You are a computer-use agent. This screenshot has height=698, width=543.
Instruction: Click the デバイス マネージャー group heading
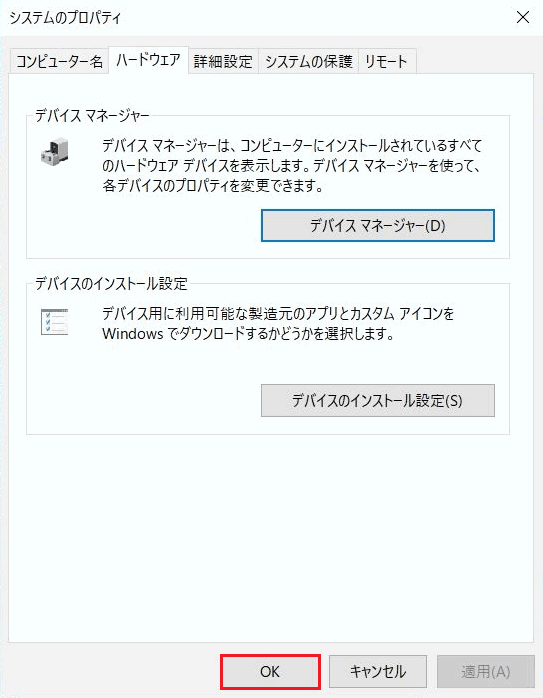pyautogui.click(x=92, y=116)
